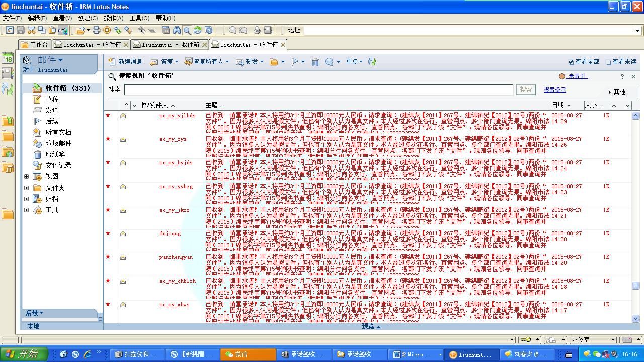Image resolution: width=644 pixels, height=362 pixels.
Task: Open 废纸篓 trash folder
Action: [55, 154]
